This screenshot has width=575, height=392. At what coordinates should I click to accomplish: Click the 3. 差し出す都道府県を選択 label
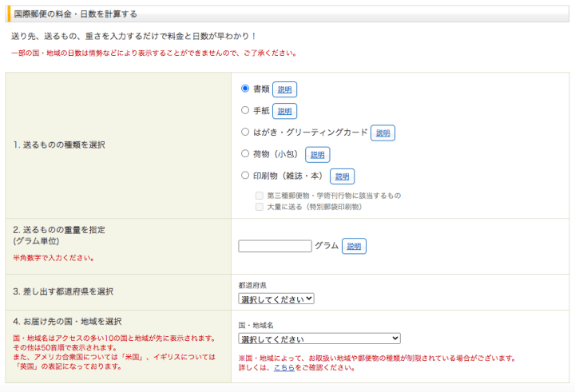(x=63, y=291)
